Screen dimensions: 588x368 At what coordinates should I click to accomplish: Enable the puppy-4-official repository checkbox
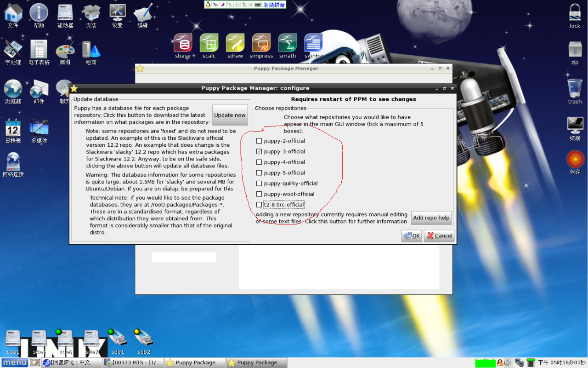259,162
